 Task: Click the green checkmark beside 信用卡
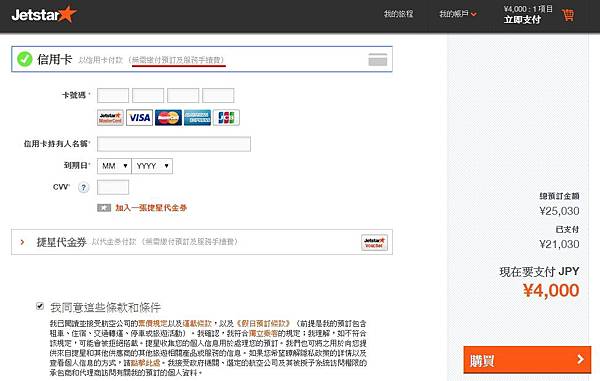[x=25, y=59]
